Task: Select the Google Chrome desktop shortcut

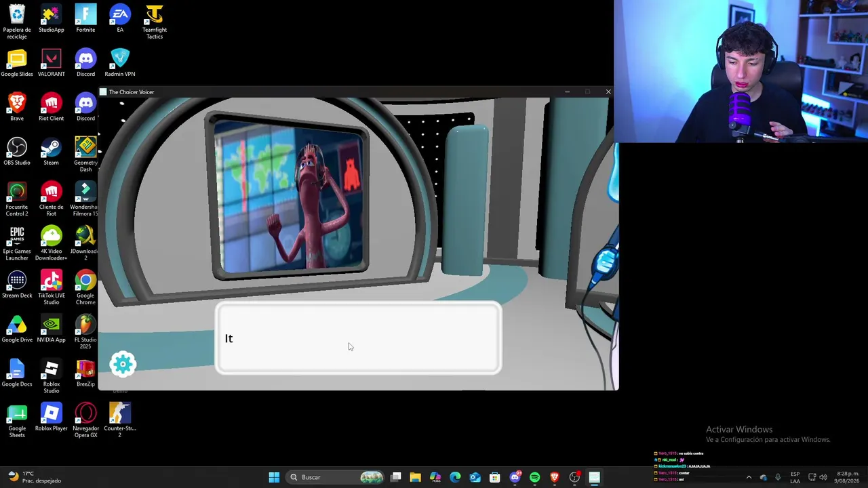Action: click(85, 287)
